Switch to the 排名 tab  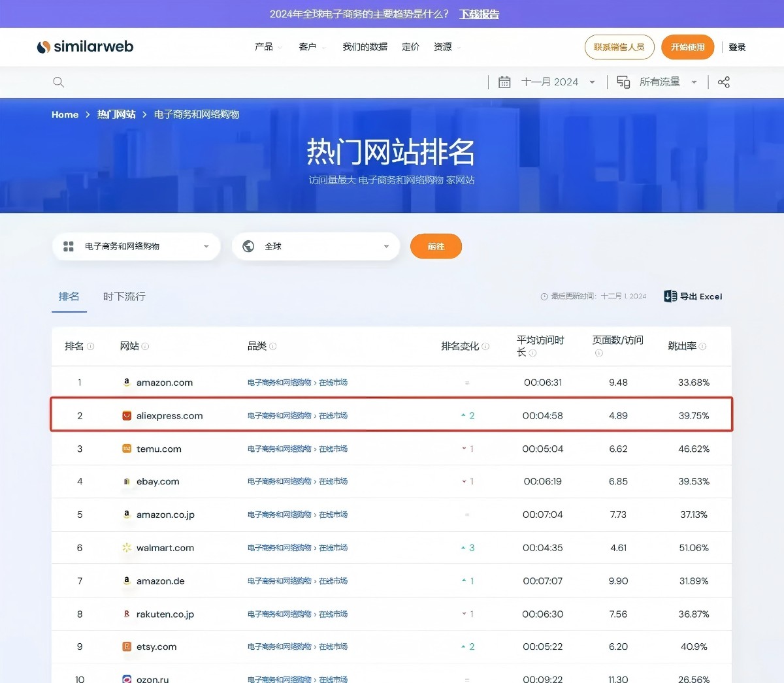pyautogui.click(x=69, y=296)
